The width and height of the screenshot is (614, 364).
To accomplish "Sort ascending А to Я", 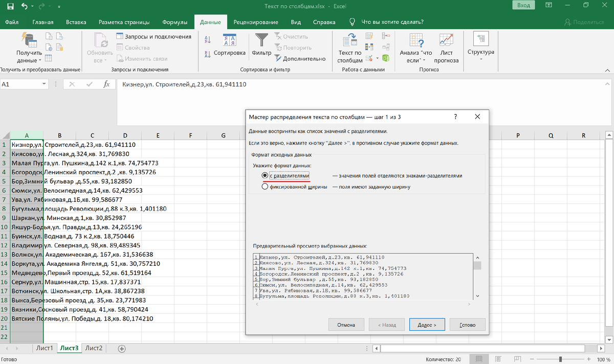I will click(208, 40).
